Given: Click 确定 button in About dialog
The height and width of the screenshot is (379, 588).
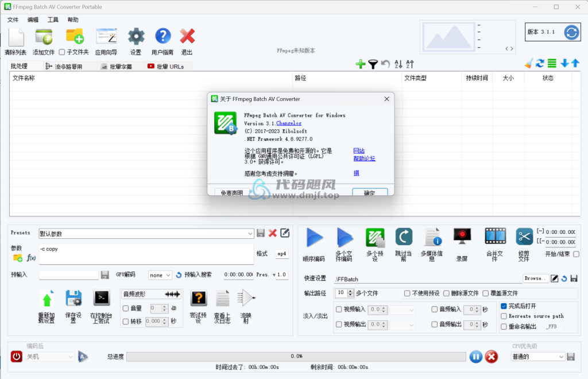Looking at the screenshot, I should (x=370, y=192).
